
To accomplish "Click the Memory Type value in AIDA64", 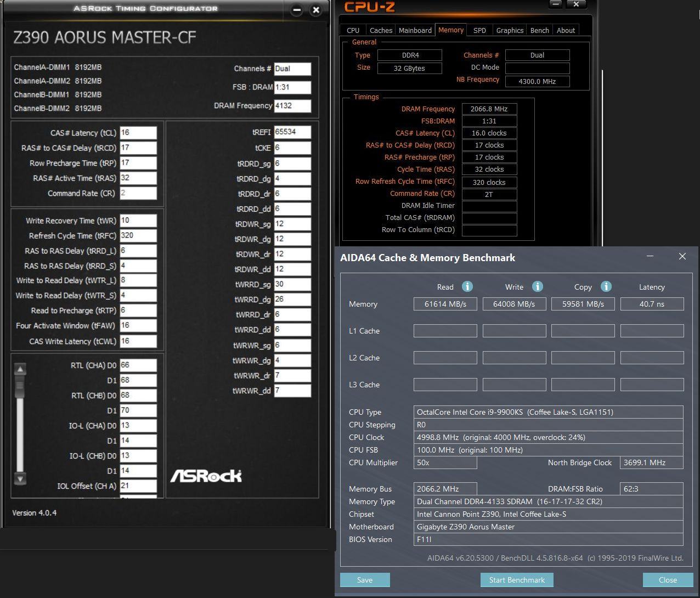I will point(549,501).
